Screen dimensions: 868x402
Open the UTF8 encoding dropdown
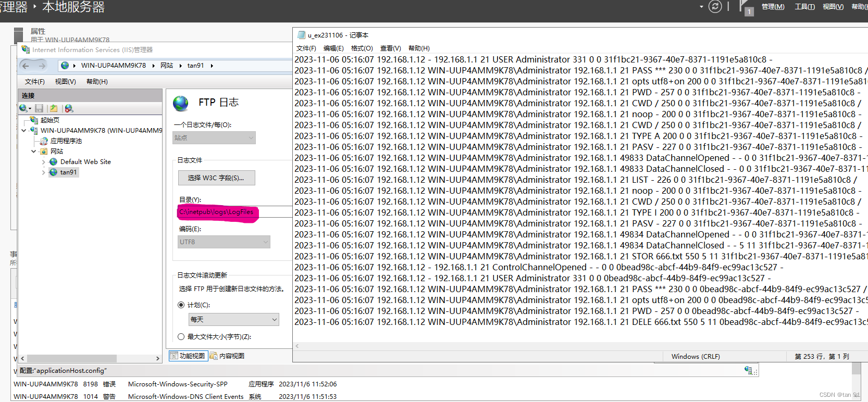pyautogui.click(x=224, y=242)
